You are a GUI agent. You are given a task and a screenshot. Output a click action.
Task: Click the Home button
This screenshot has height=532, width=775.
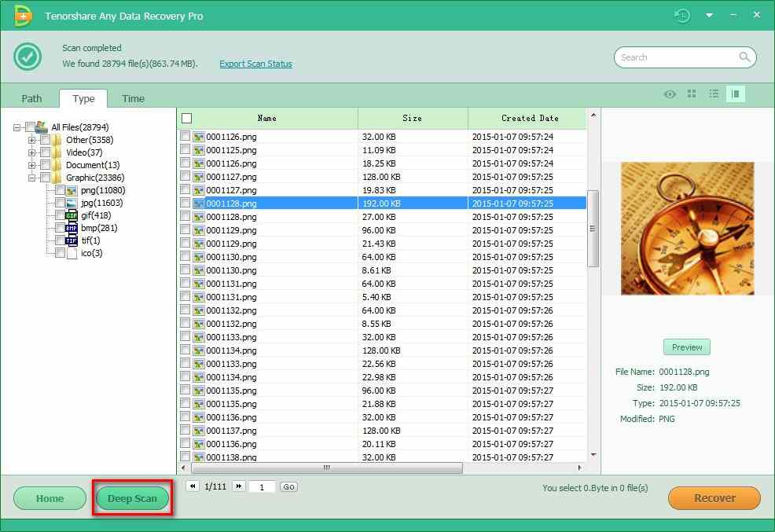coord(50,498)
